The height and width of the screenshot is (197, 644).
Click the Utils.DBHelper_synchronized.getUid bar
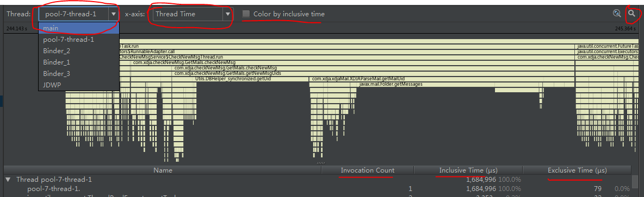click(240, 79)
